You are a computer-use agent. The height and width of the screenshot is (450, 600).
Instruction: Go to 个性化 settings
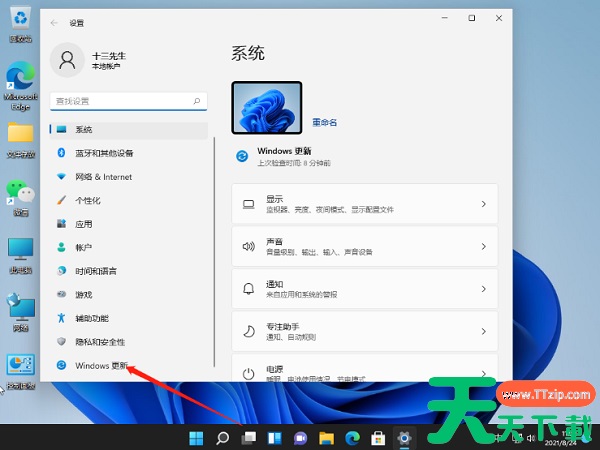point(129,201)
